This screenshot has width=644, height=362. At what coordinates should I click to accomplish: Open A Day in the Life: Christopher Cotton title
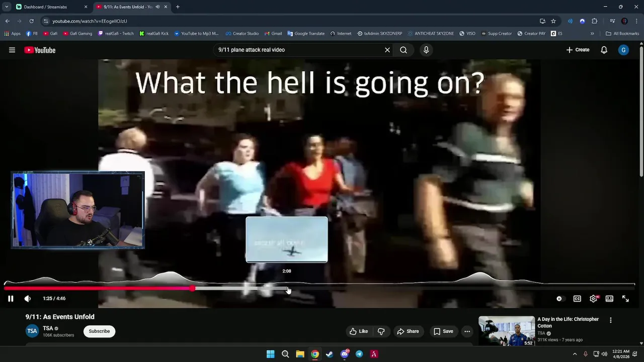pos(568,322)
